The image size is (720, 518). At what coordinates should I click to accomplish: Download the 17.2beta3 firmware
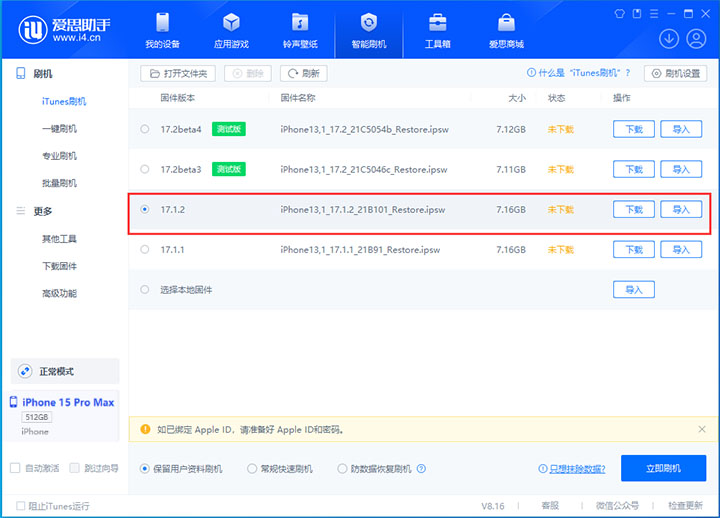coord(634,169)
